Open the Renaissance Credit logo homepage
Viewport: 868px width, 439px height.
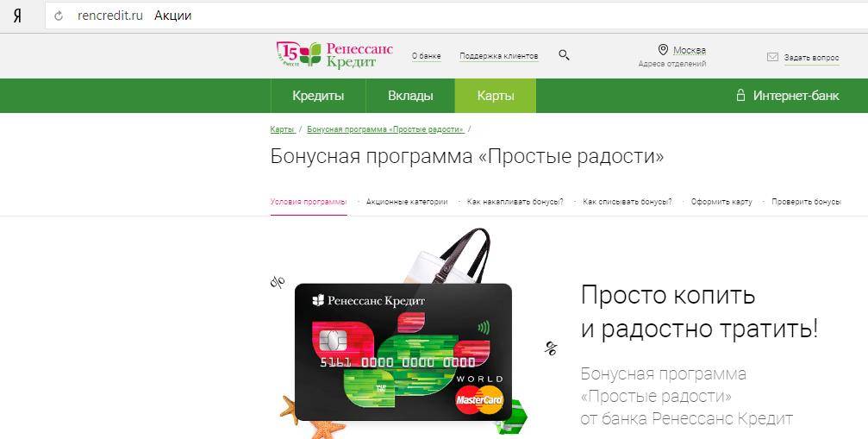pyautogui.click(x=334, y=55)
